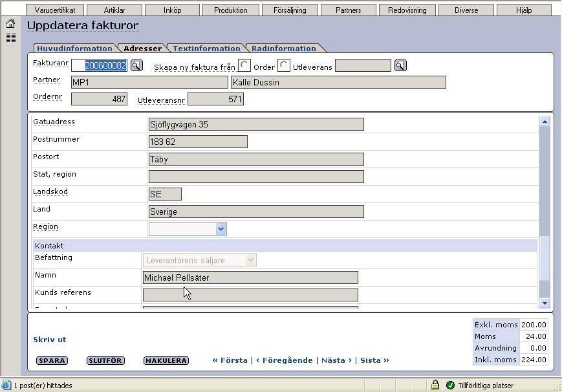
Task: Open the Region dropdown
Action: coord(188,229)
